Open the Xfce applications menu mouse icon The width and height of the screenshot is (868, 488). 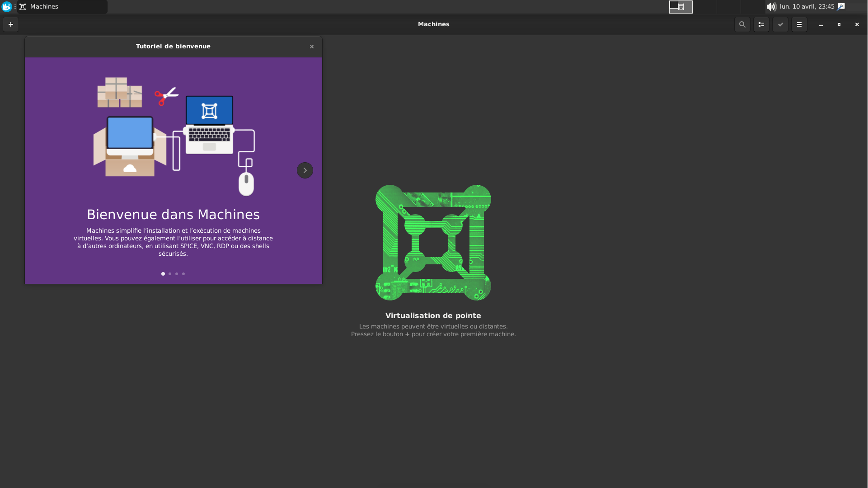(x=7, y=7)
